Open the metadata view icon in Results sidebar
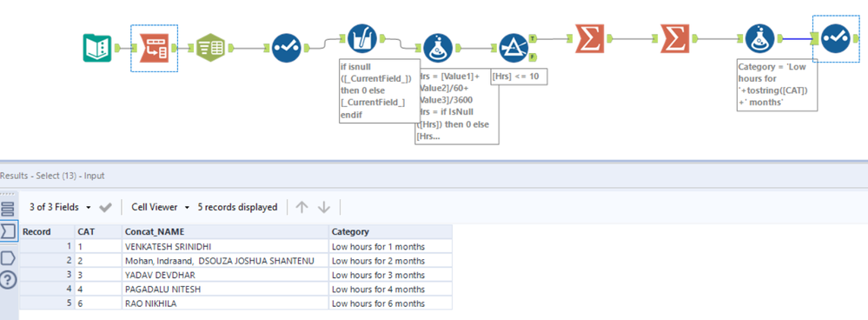Image resolution: width=868 pixels, height=320 pixels. (x=9, y=210)
